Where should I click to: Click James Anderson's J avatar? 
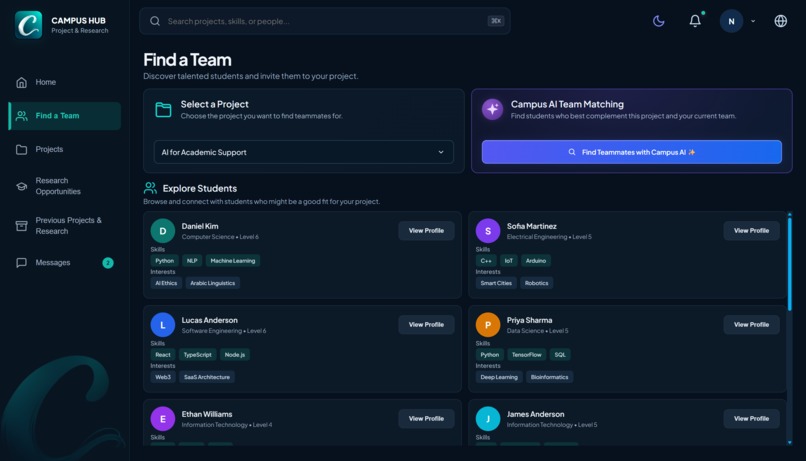[x=488, y=419]
